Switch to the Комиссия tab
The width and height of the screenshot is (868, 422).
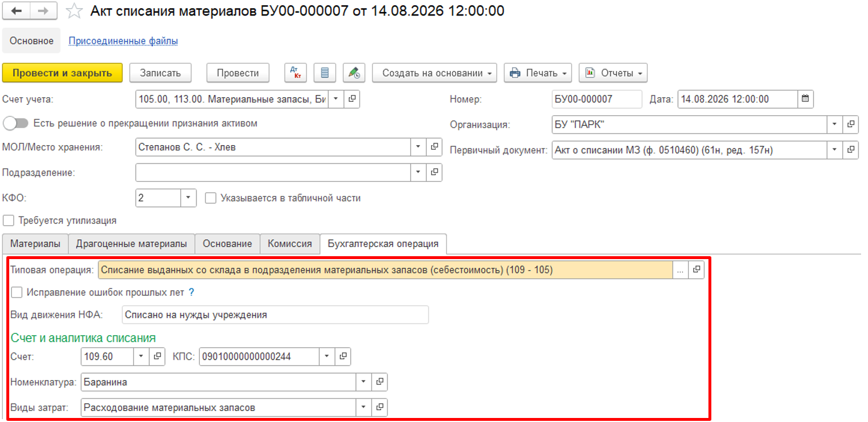tap(290, 244)
